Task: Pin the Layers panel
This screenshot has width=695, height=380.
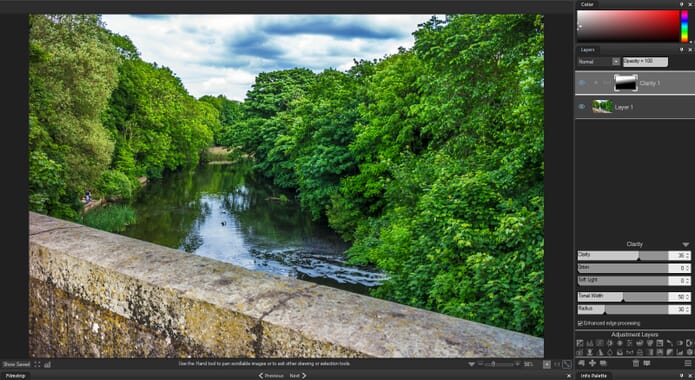Action: [682, 50]
